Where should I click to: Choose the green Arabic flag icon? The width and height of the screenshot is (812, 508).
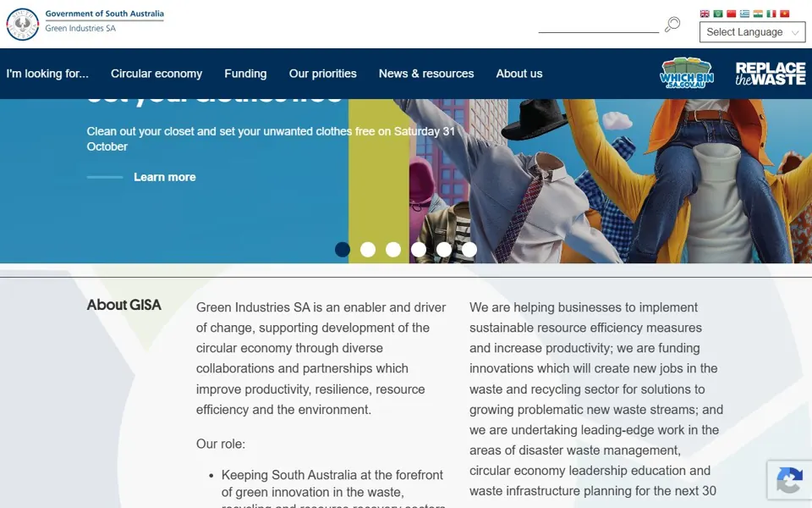[x=718, y=14]
